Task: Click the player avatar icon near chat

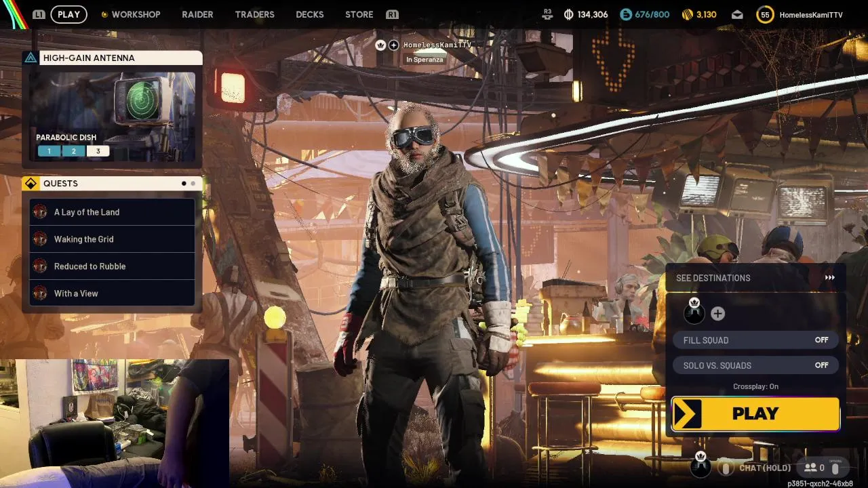Action: click(x=701, y=466)
